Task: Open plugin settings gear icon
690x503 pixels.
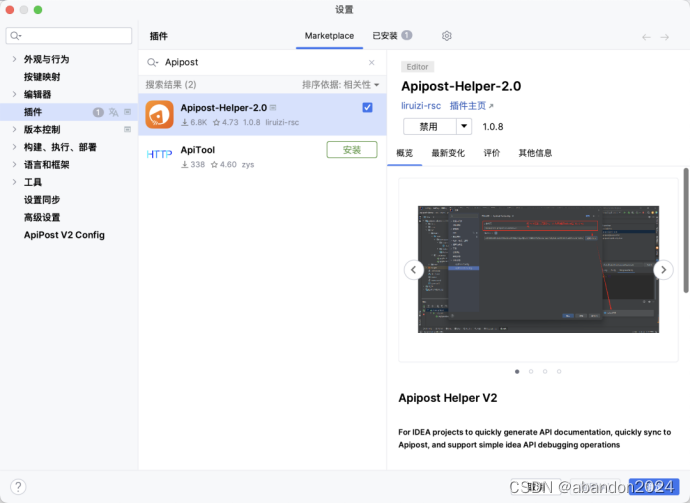Action: 446,36
